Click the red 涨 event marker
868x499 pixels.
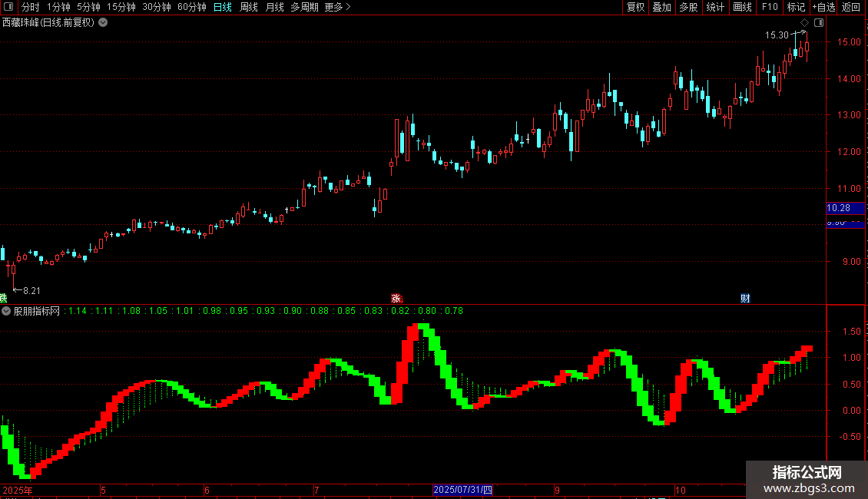click(396, 298)
